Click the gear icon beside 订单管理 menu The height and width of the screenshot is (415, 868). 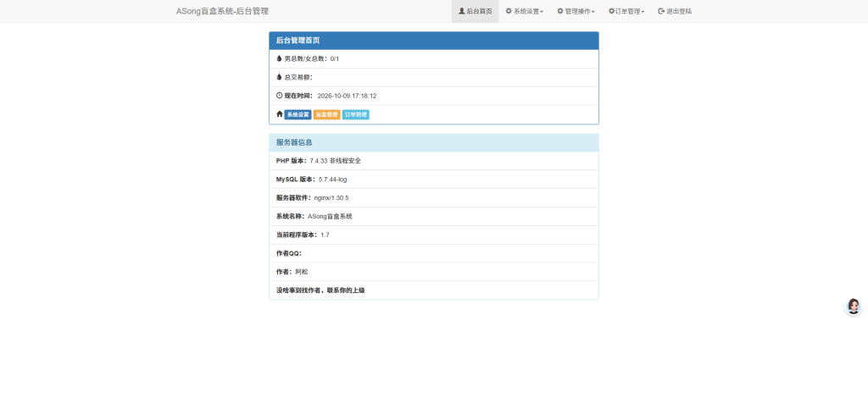coord(611,11)
